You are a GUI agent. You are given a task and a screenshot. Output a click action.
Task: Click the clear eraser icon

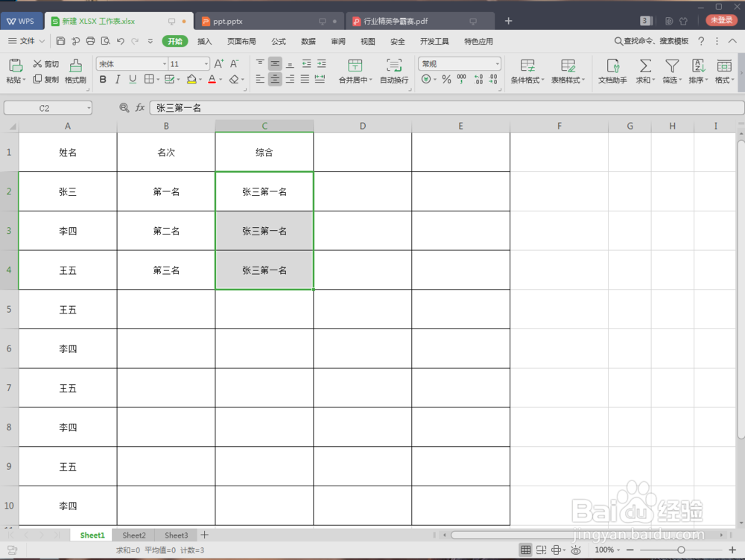coord(234,80)
